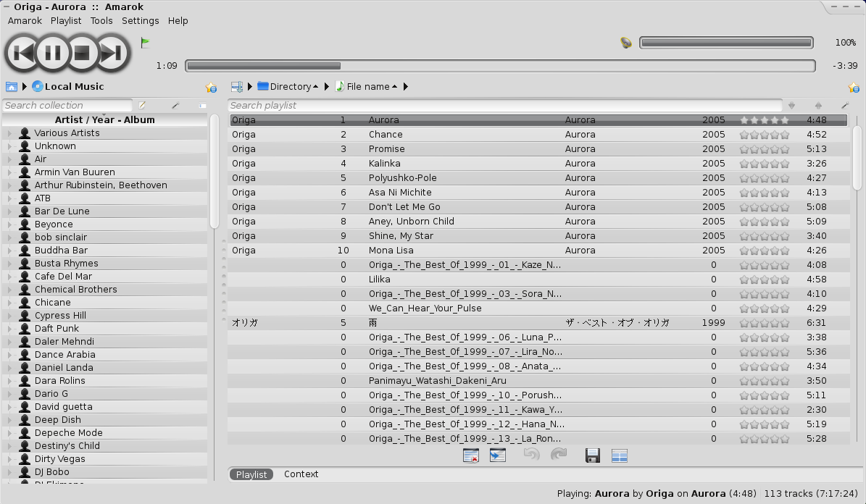Open the Tools menu

(x=101, y=20)
